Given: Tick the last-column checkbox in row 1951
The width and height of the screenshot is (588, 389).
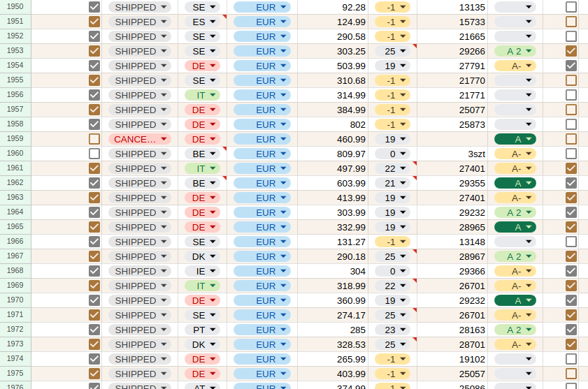Looking at the screenshot, I should click(x=571, y=22).
